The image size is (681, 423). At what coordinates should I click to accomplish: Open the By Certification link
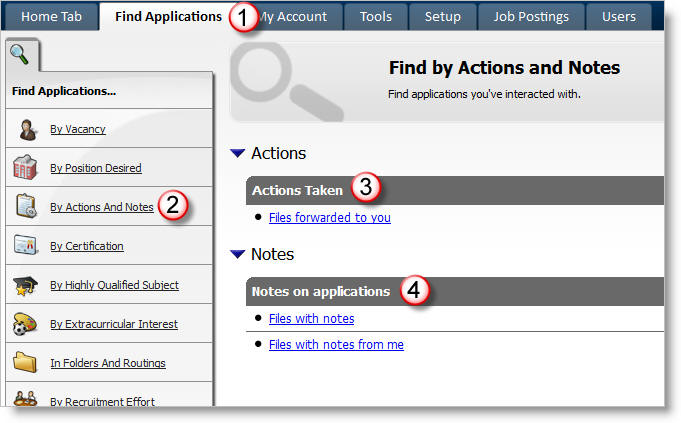coord(86,246)
